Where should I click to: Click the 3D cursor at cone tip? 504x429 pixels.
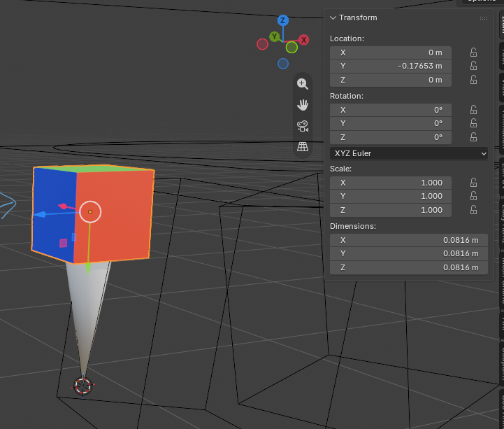point(83,386)
